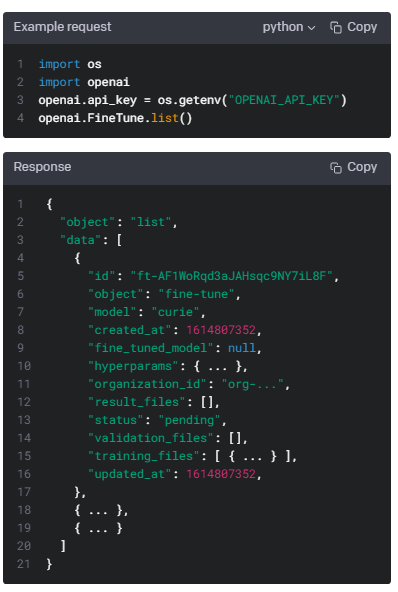Click the "OPENAI_API_KEY" string
This screenshot has height=592, width=398.
pos(285,100)
